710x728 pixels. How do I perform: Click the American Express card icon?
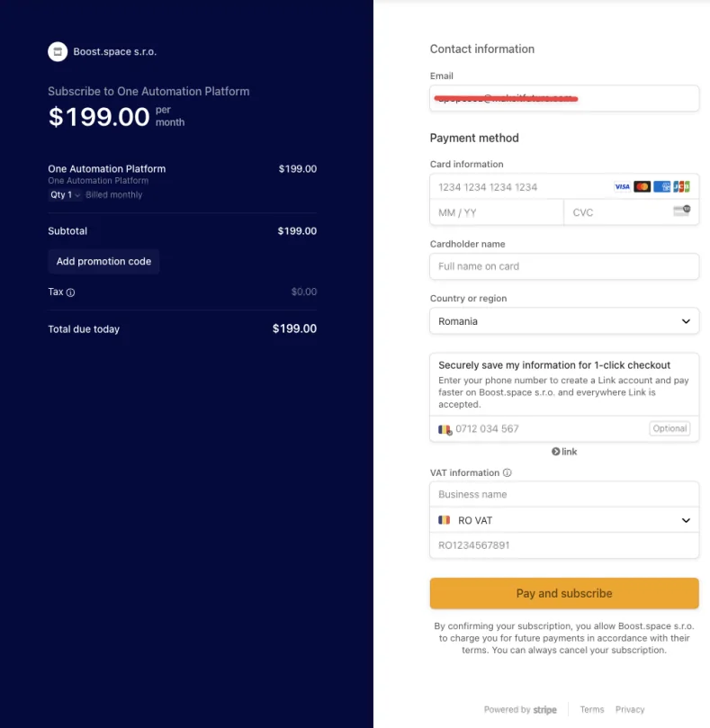661,186
